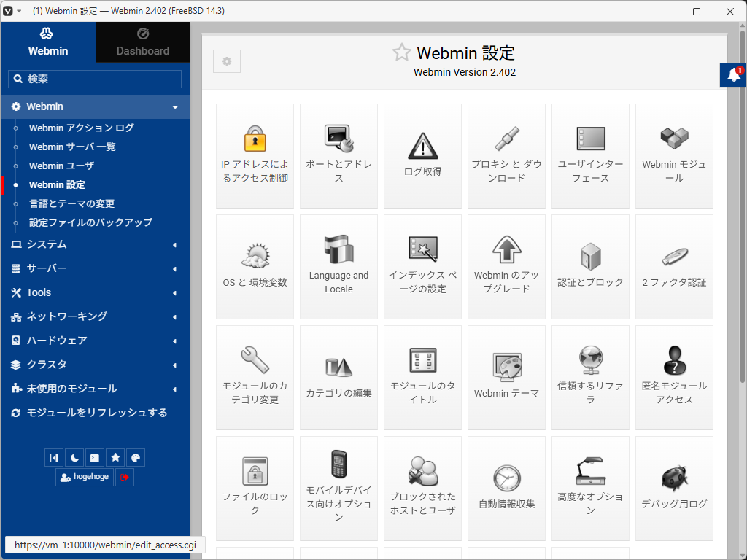Screen dimensions: 747x560
Task: Toggle night mode moon icon
Action: [x=74, y=458]
